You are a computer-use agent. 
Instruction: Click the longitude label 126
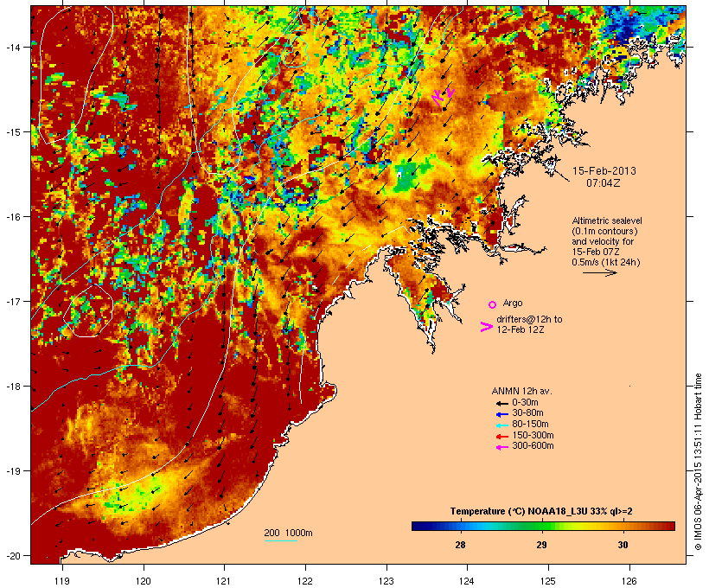pos(629,581)
